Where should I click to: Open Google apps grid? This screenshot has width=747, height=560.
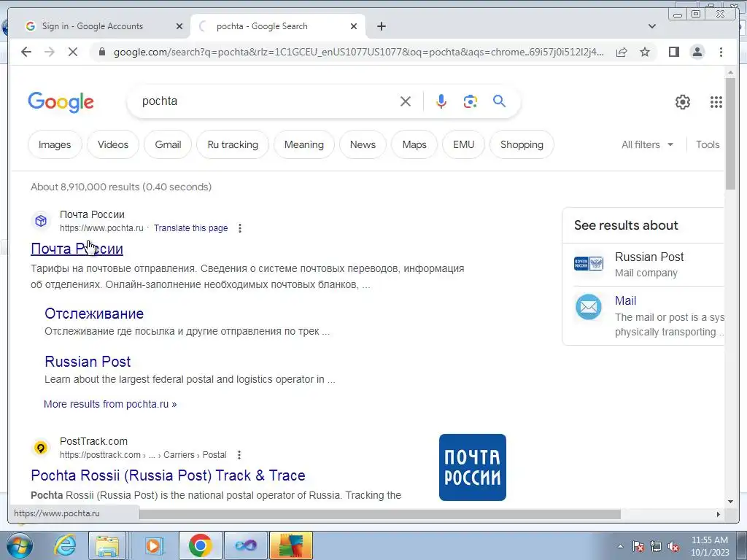click(x=716, y=102)
